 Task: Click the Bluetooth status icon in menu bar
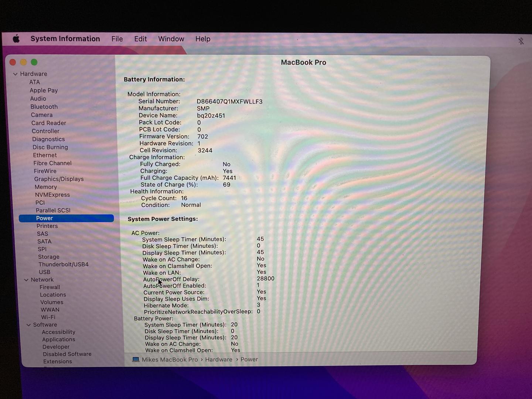tap(521, 41)
